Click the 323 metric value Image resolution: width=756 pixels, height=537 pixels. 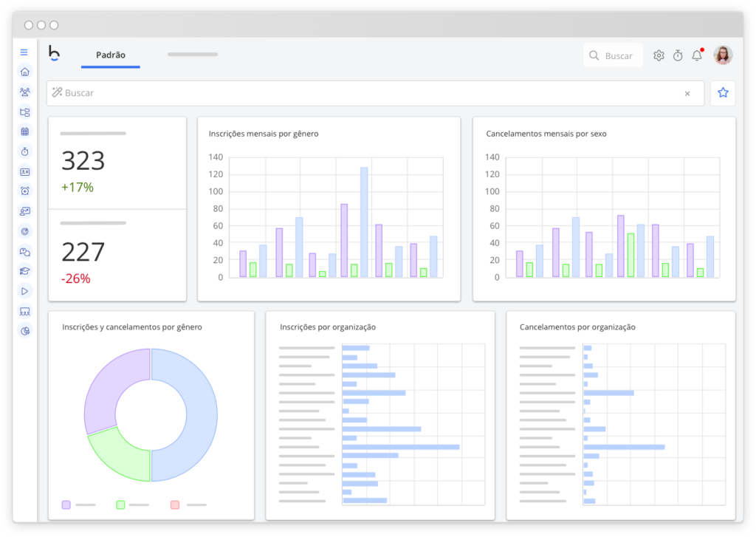83,161
